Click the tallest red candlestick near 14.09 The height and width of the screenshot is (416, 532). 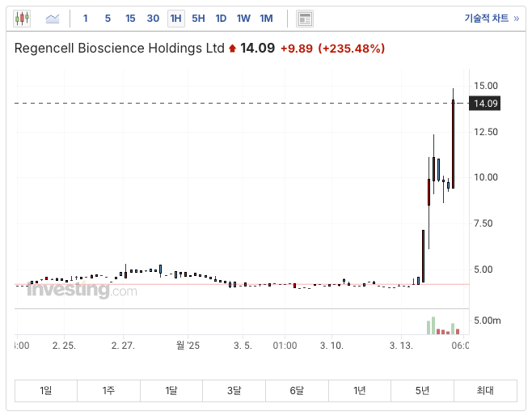pyautogui.click(x=453, y=144)
